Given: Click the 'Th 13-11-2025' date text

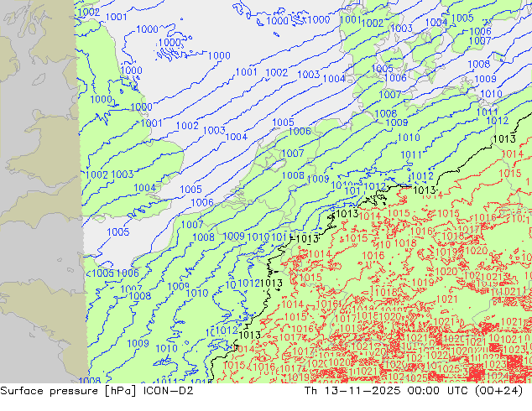Looking at the screenshot, I should point(352,391).
